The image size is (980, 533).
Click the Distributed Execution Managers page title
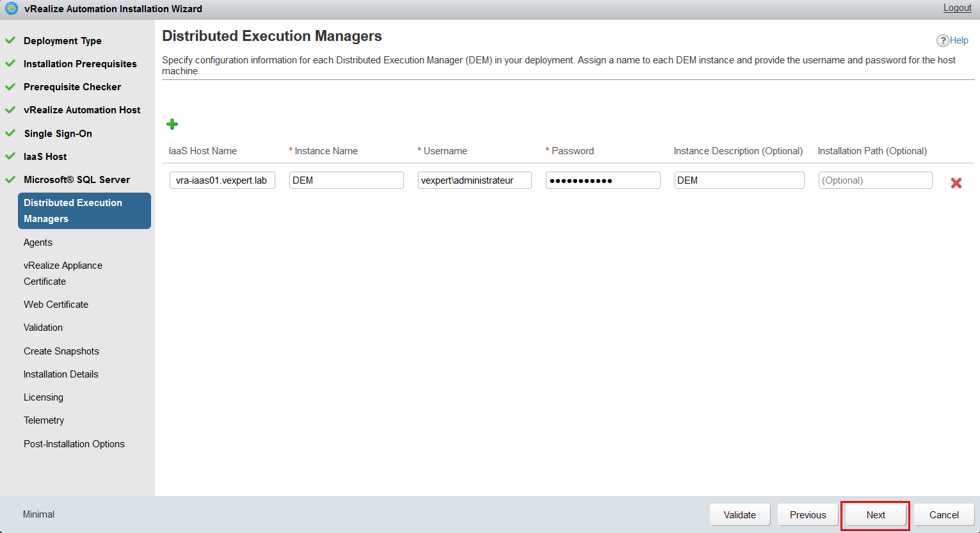point(272,36)
